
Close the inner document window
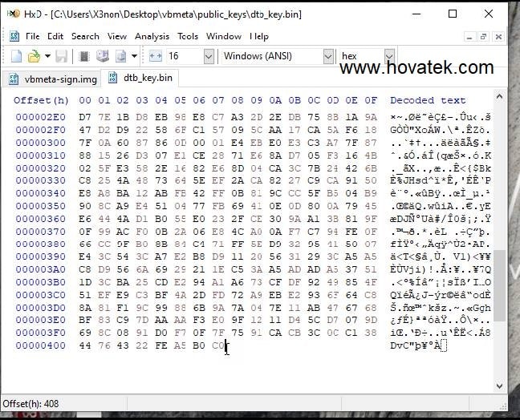tap(498, 37)
